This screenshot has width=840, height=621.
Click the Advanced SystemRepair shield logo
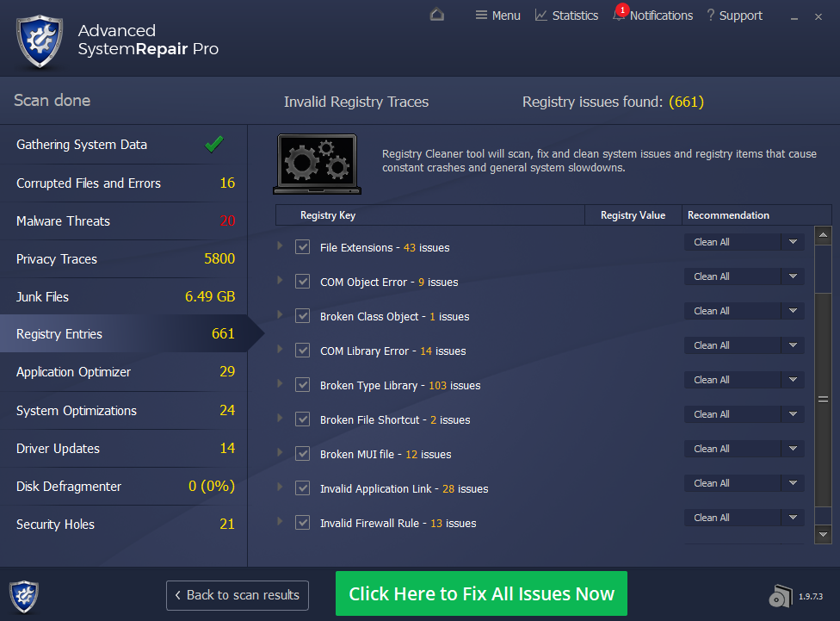point(40,40)
